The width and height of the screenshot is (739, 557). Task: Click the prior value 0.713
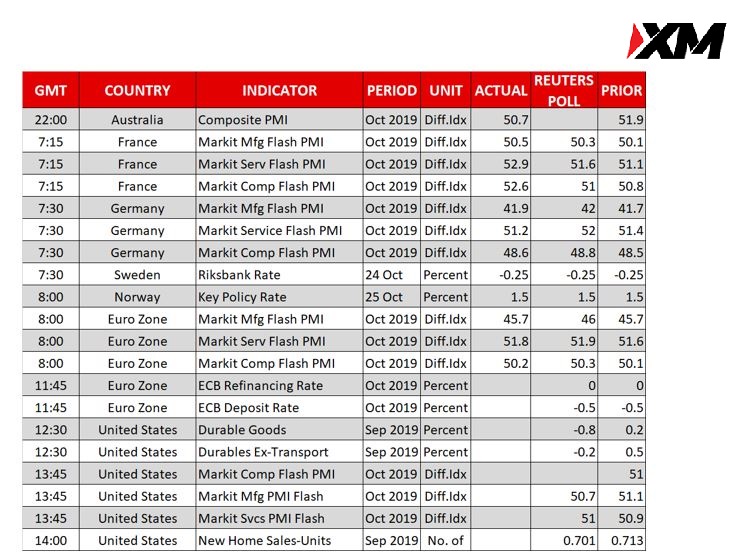coord(621,541)
